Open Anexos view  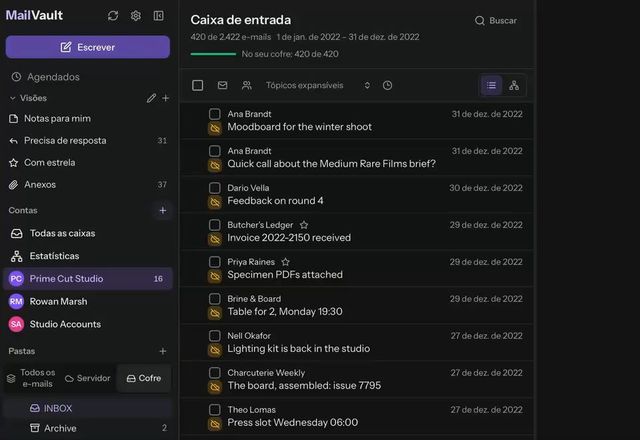[88, 184]
